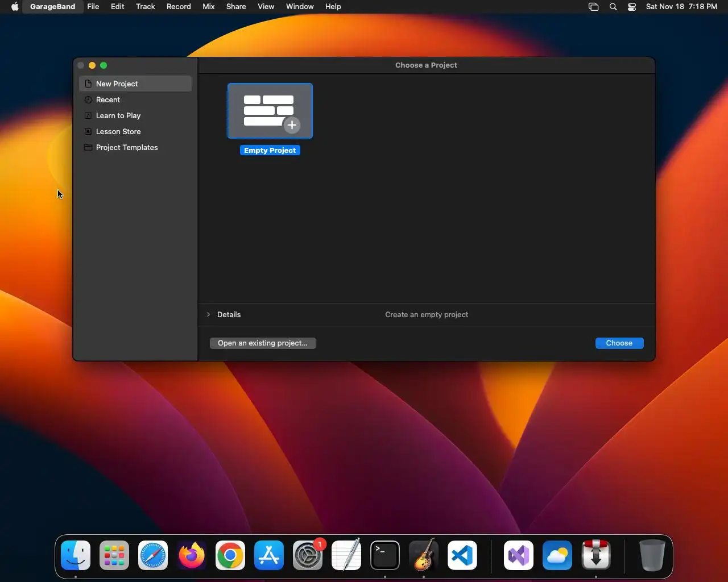Screen dimensions: 728x582
Task: Open the Share menu
Action: [x=236, y=7]
